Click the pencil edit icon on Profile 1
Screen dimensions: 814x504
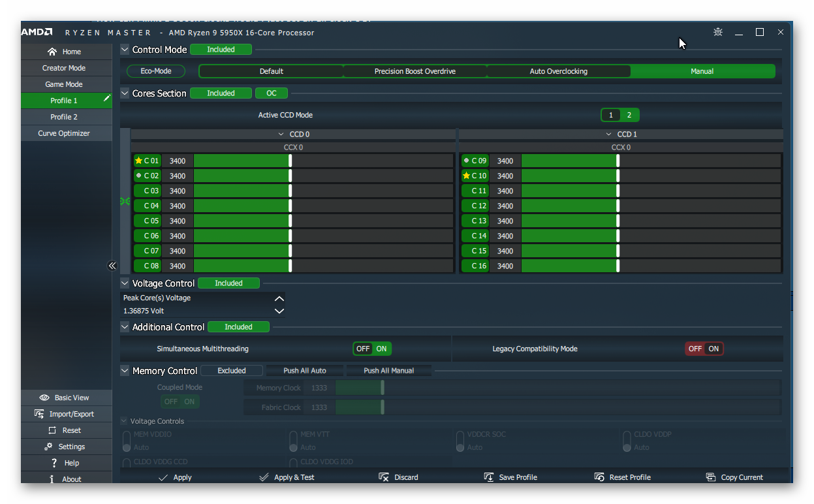point(107,99)
